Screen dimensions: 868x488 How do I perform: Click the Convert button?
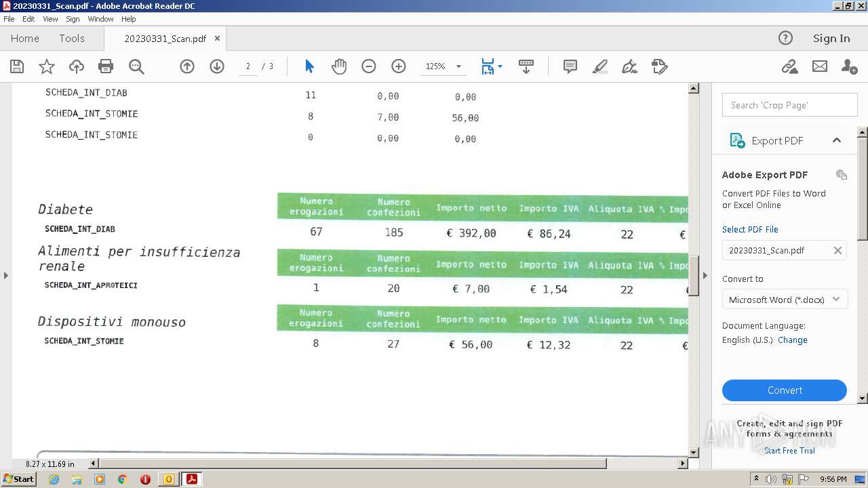[785, 390]
